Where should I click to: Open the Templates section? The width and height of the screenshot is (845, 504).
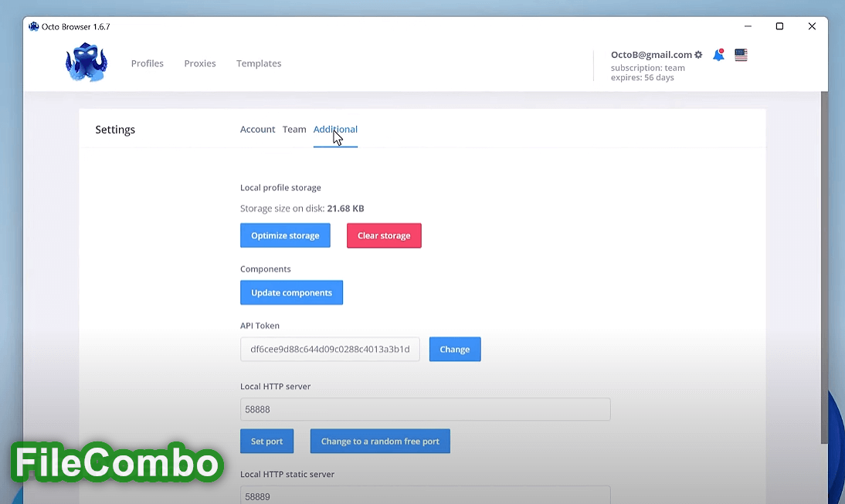coord(259,63)
